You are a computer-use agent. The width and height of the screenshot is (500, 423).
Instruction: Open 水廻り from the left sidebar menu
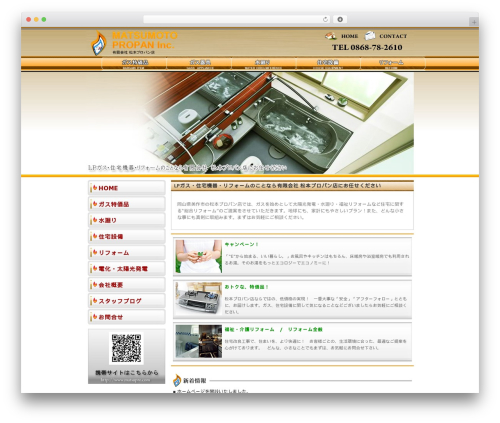[x=127, y=220]
